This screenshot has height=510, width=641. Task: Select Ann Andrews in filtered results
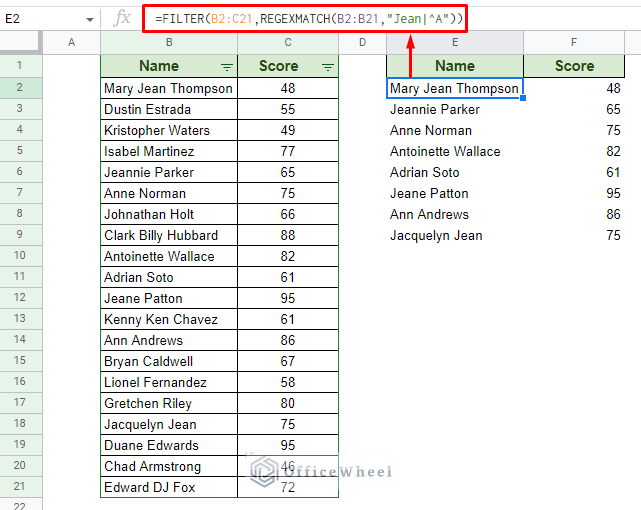click(455, 215)
